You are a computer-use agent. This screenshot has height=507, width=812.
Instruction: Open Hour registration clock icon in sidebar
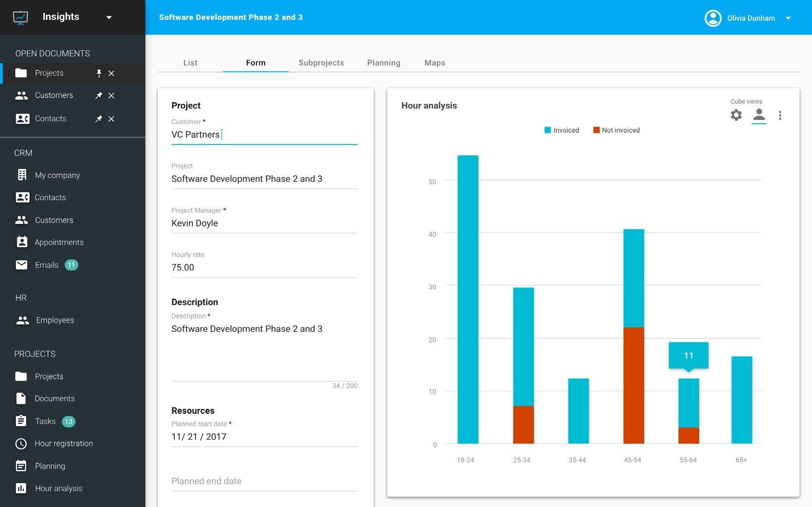point(21,444)
